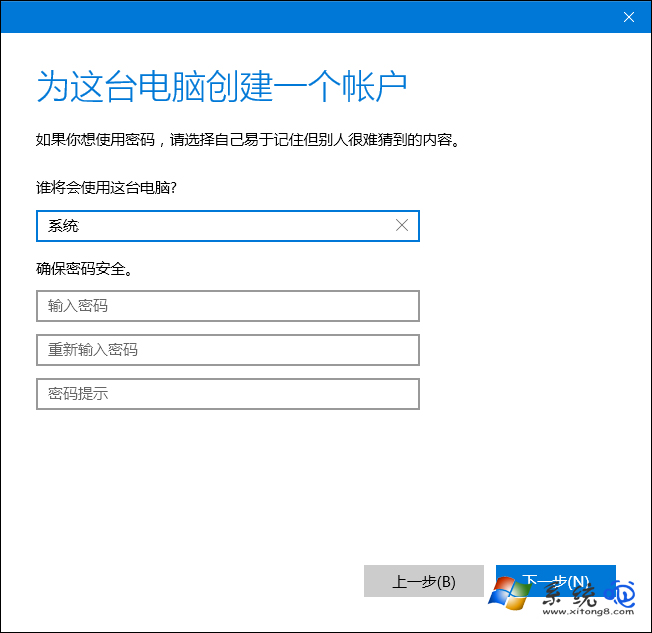This screenshot has width=652, height=633.
Task: Focus the 密码提示 hint box
Action: pos(227,394)
